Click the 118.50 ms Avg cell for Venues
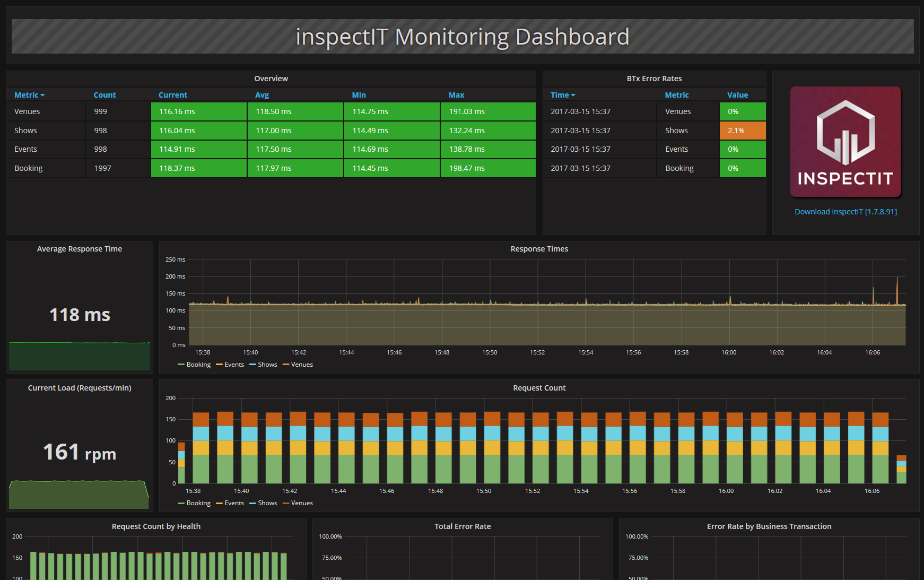The width and height of the screenshot is (924, 580). tap(295, 111)
